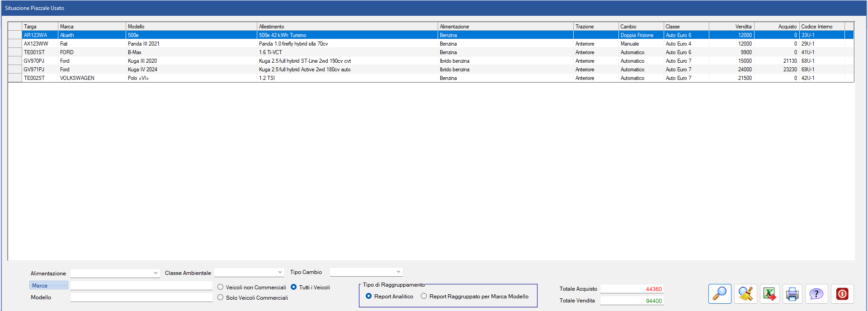Enable Report Raggruppato per Marca Modello
This screenshot has height=311, width=868.
pyautogui.click(x=424, y=296)
